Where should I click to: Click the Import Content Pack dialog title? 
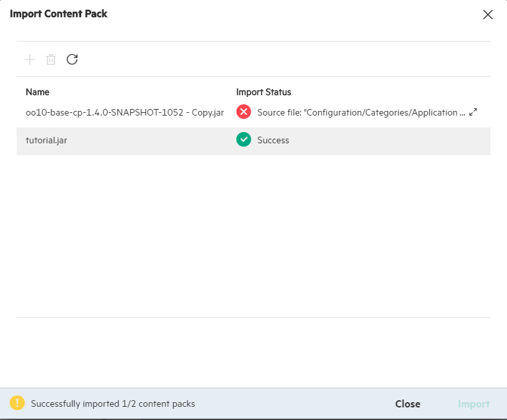pyautogui.click(x=59, y=14)
